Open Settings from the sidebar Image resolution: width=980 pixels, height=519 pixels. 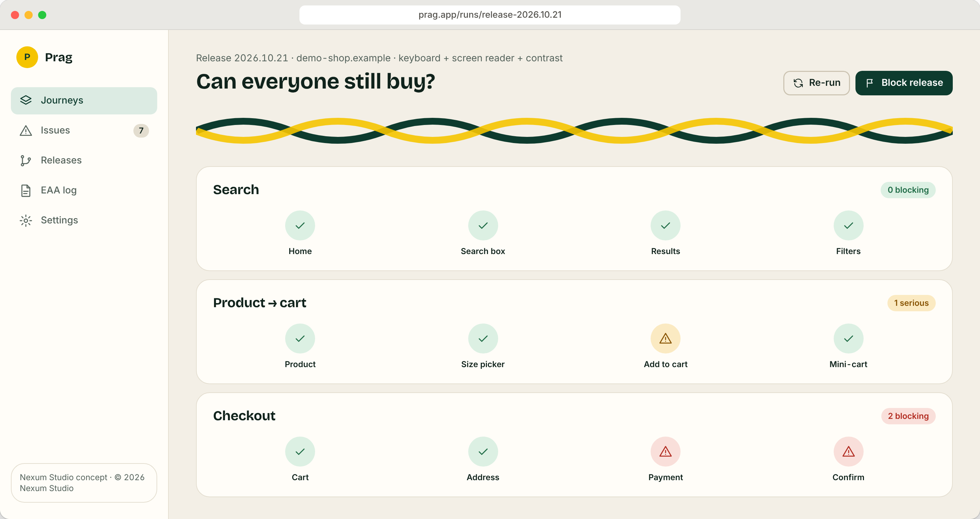tap(84, 220)
